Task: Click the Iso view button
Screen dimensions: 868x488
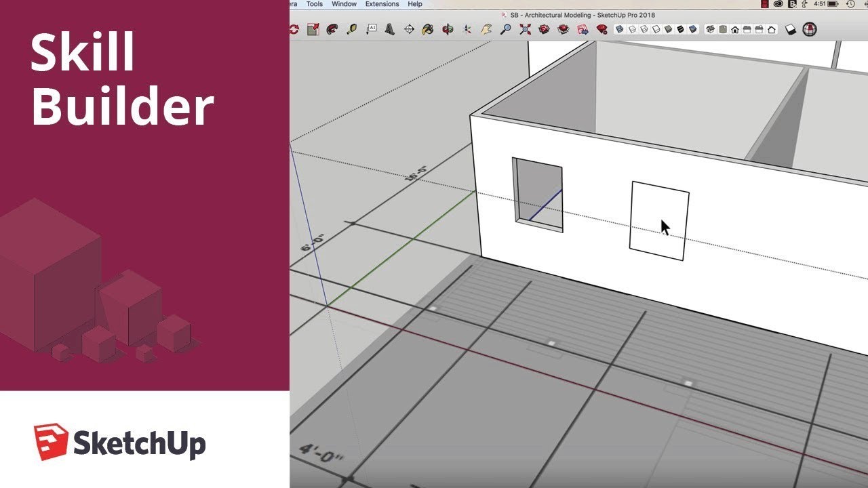Action: coord(711,28)
